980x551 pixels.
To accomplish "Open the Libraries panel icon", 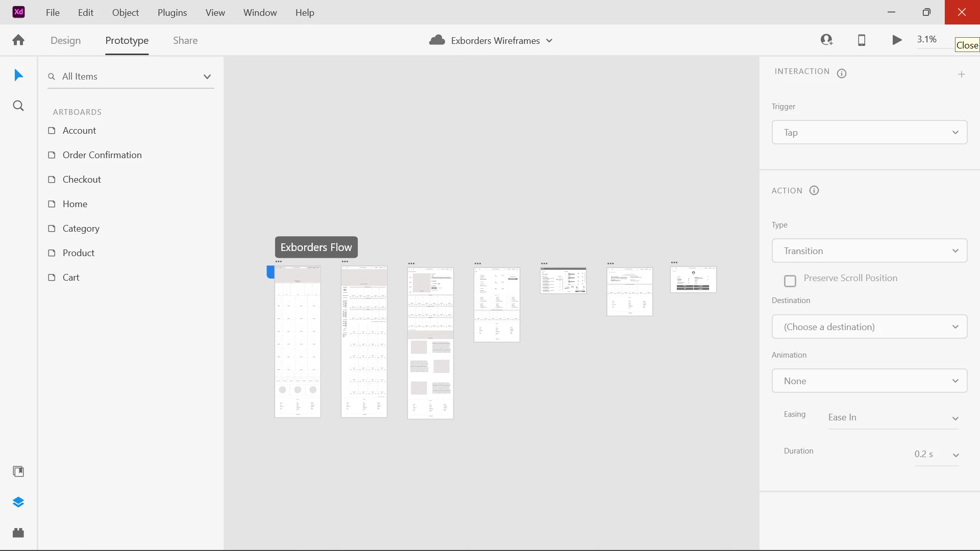I will [18, 471].
